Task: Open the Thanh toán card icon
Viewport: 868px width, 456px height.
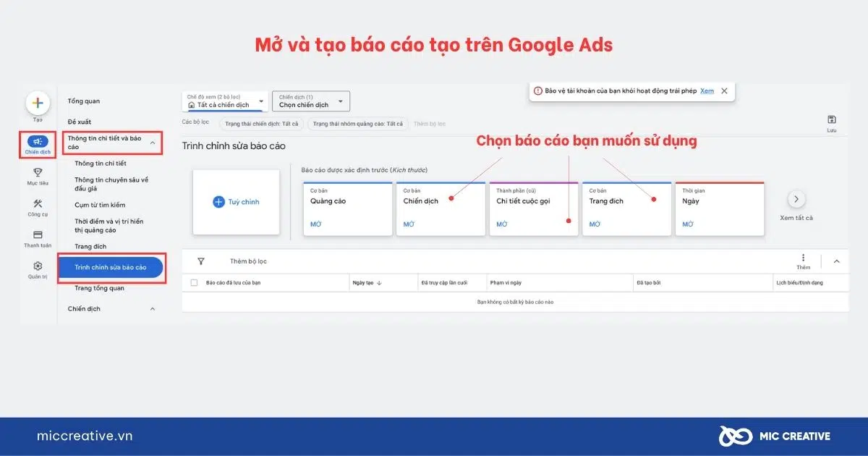Action: pos(38,235)
